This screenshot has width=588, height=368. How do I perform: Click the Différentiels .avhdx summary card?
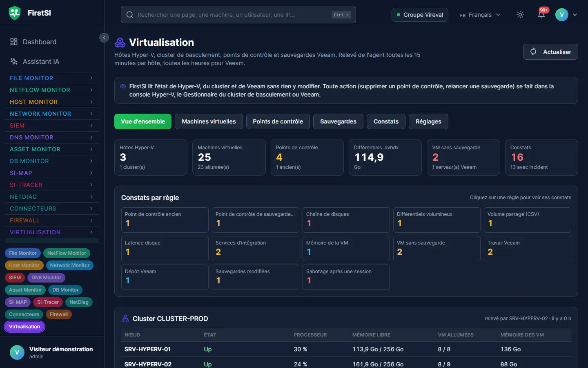point(385,157)
